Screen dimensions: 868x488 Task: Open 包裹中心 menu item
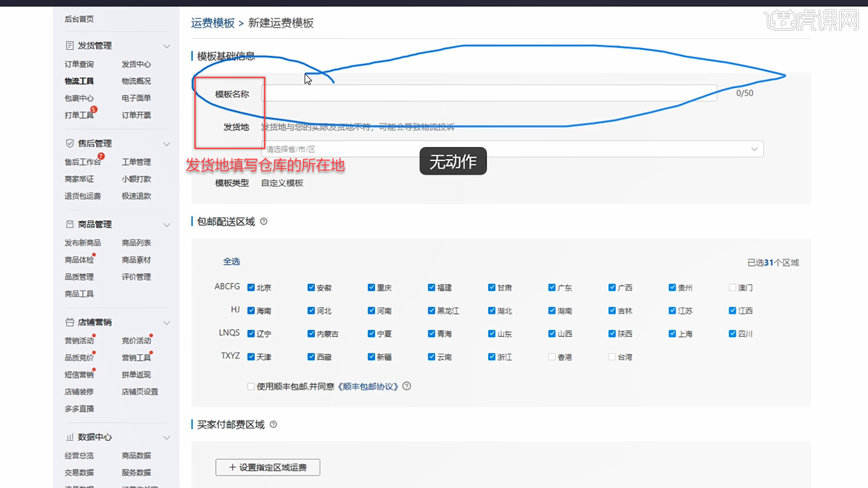pos(79,98)
